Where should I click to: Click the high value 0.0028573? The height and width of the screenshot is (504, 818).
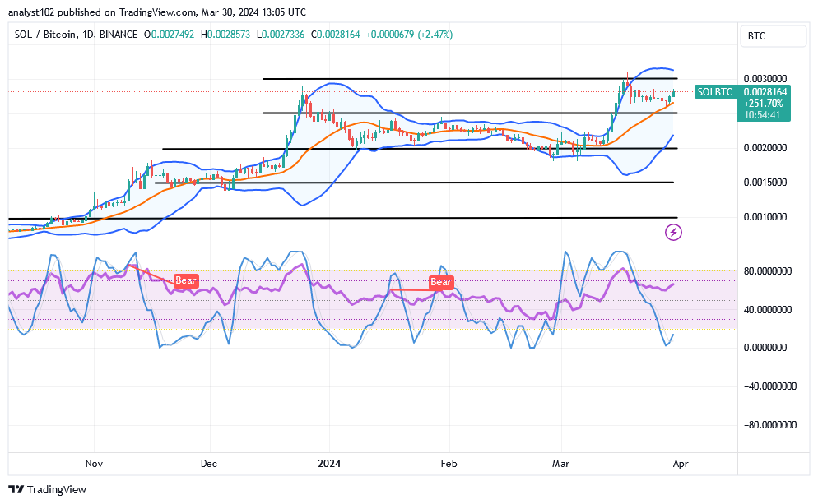[x=229, y=35]
